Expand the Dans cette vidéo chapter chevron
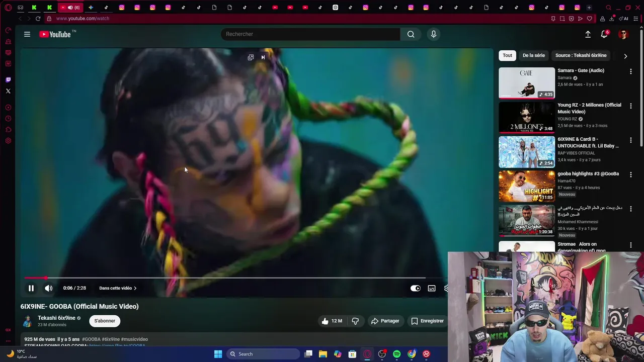644x362 pixels. coord(135,288)
